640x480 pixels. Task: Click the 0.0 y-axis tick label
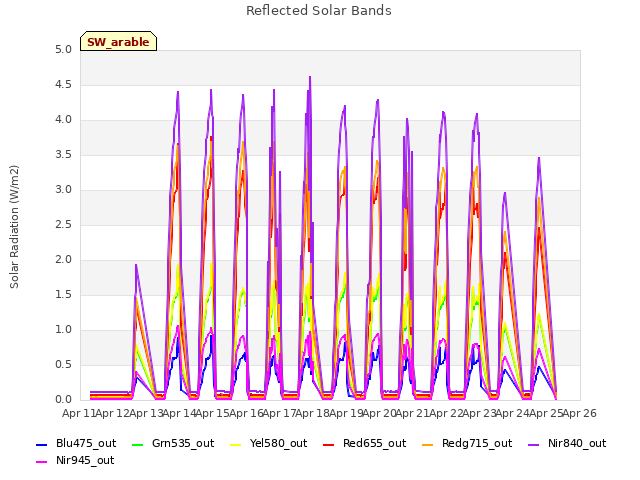pyautogui.click(x=63, y=400)
